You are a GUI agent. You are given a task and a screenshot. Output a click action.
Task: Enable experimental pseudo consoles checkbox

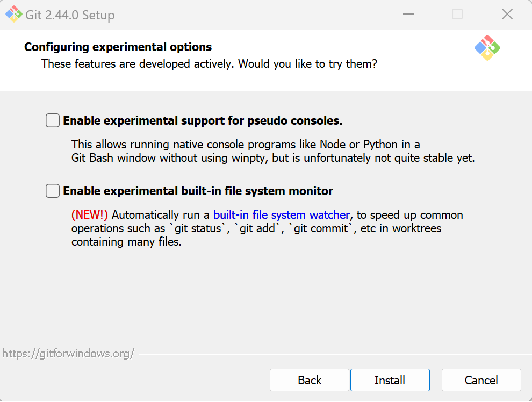click(x=53, y=120)
